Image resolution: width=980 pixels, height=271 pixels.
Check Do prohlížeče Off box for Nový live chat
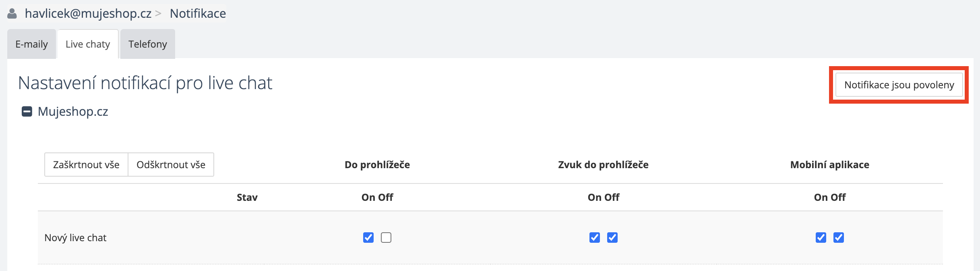[x=386, y=238]
